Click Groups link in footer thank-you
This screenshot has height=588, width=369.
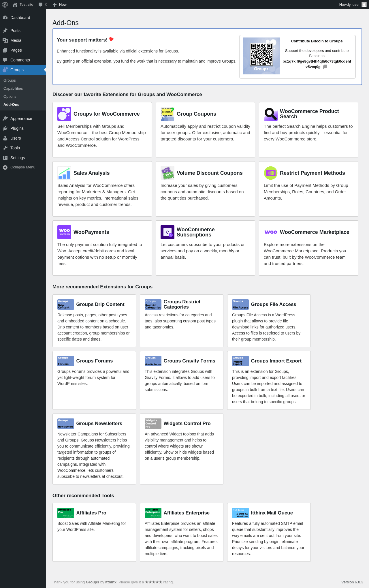point(93,582)
